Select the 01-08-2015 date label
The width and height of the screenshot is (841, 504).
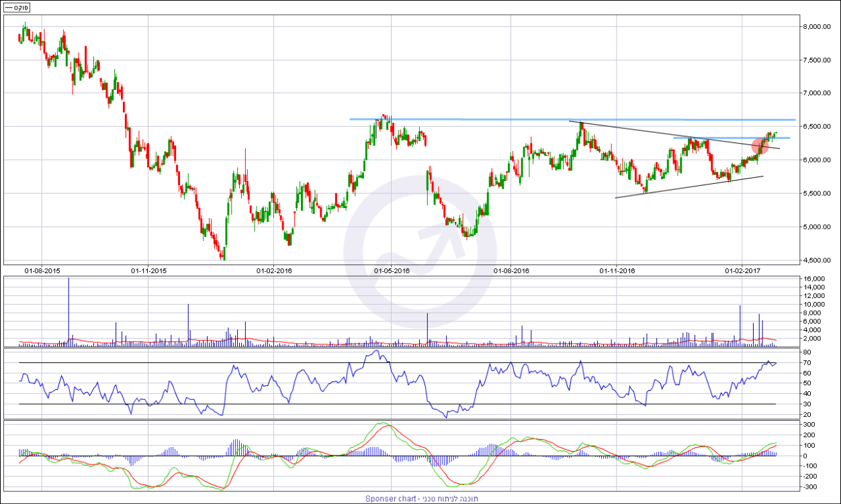[x=42, y=270]
